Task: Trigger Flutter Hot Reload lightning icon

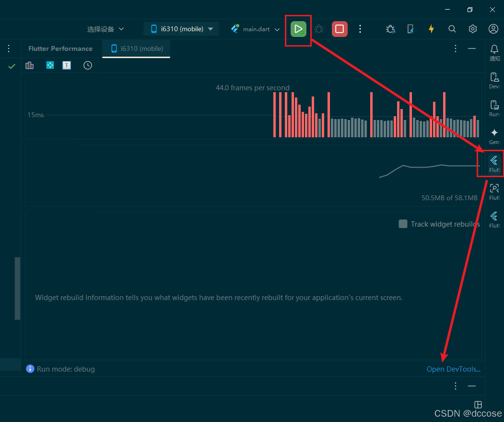Action: click(x=432, y=29)
